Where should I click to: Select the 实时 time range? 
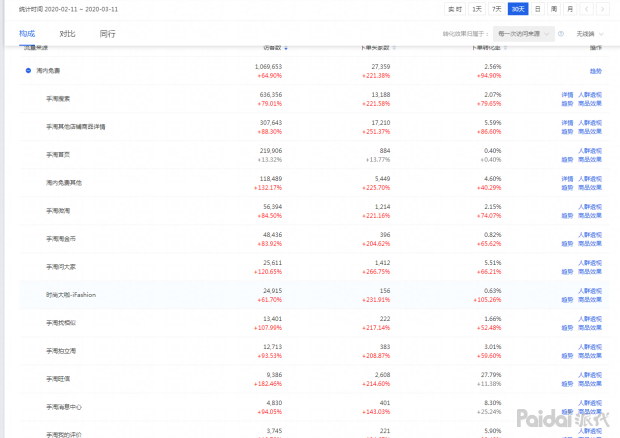455,9
